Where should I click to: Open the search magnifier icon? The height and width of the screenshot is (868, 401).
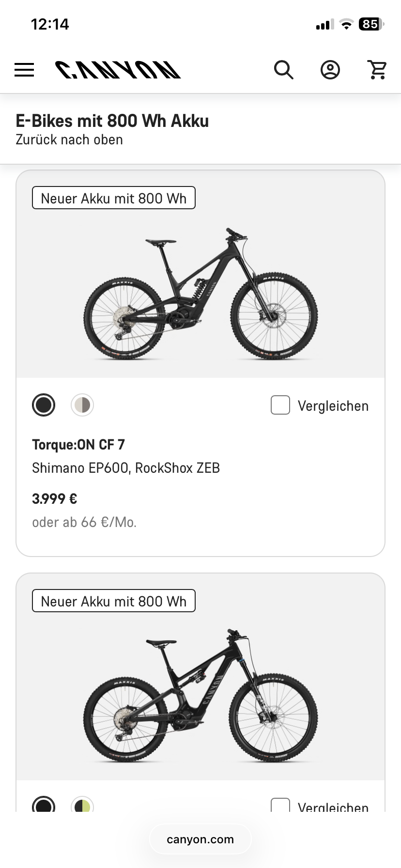[284, 70]
